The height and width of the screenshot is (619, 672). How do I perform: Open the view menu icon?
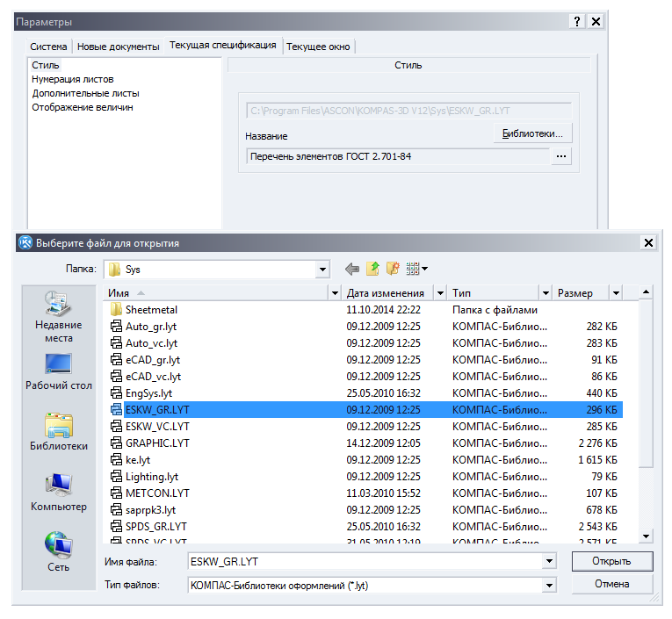416,269
